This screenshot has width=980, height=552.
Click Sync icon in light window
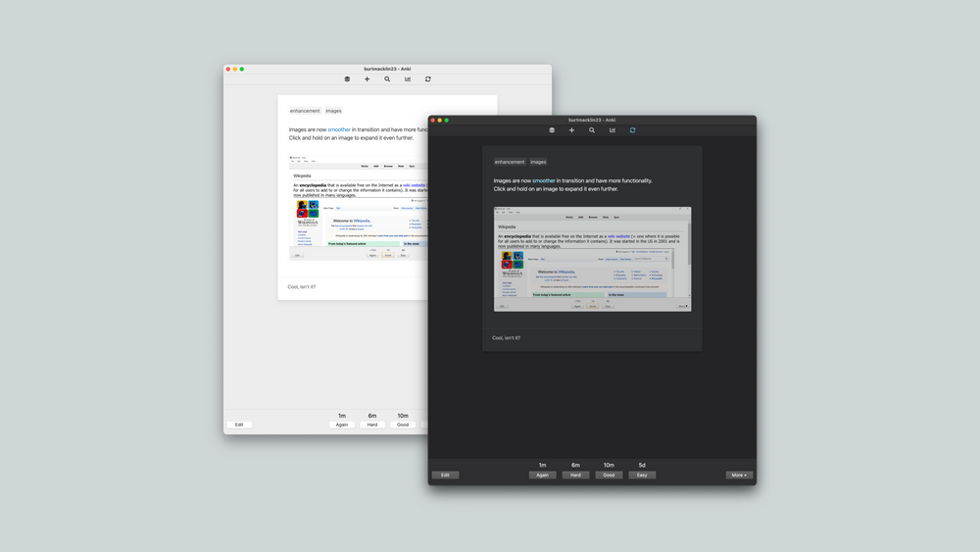pos(427,79)
